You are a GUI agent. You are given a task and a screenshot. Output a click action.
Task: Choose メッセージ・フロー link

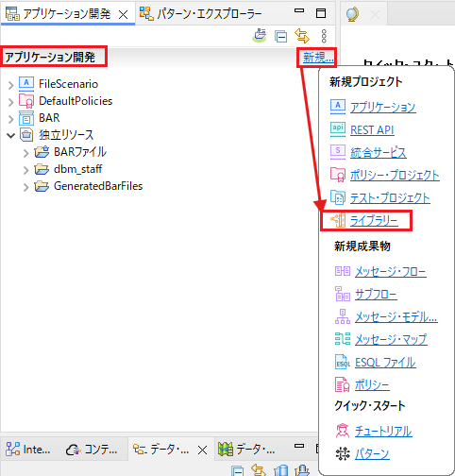(x=391, y=271)
